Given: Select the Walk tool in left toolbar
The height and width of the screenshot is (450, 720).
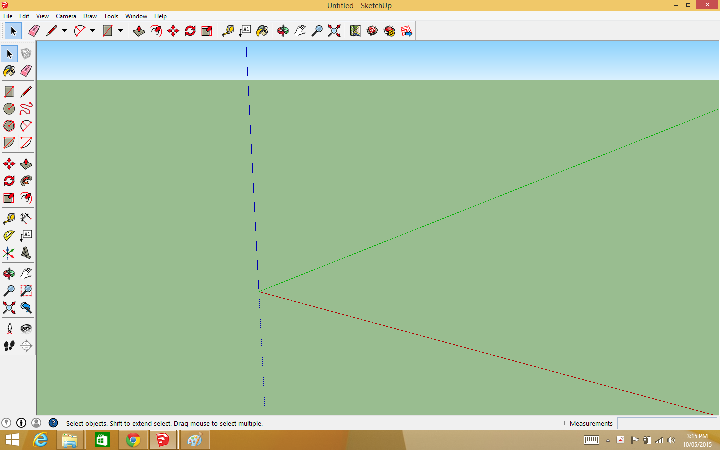Looking at the screenshot, I should (9, 346).
